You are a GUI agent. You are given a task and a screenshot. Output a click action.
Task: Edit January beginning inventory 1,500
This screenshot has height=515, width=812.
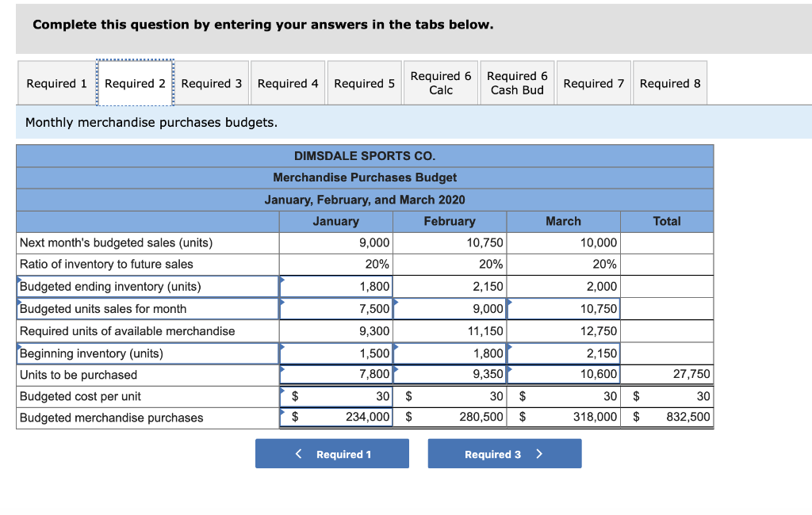[x=335, y=353]
